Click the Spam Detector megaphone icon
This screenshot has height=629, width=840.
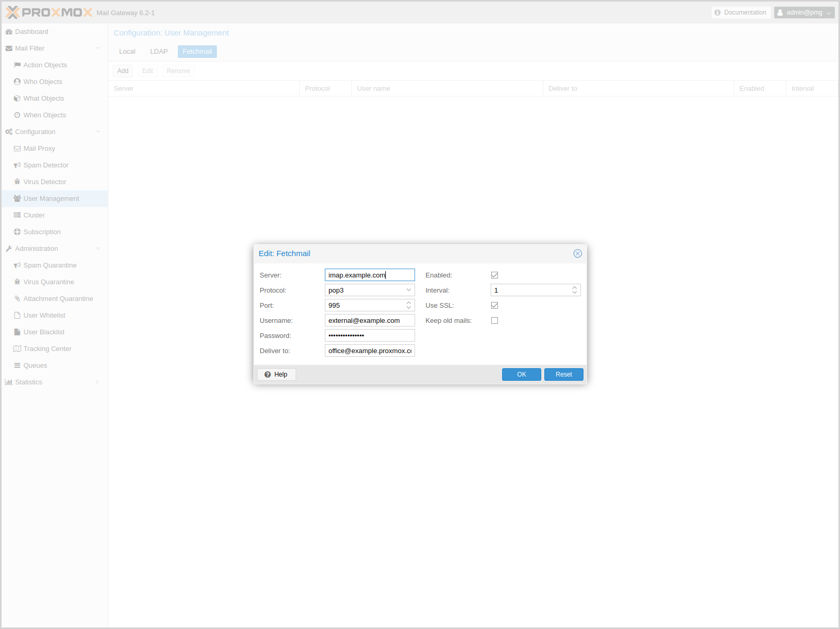click(x=17, y=165)
